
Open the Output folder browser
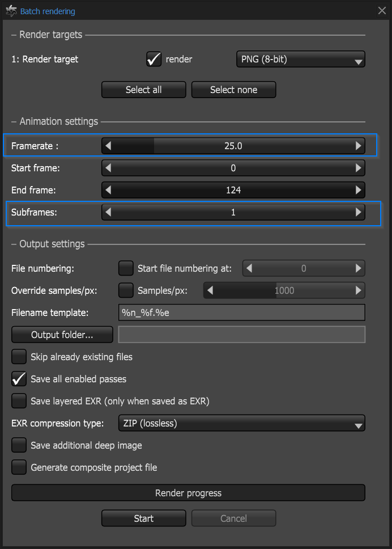point(62,335)
